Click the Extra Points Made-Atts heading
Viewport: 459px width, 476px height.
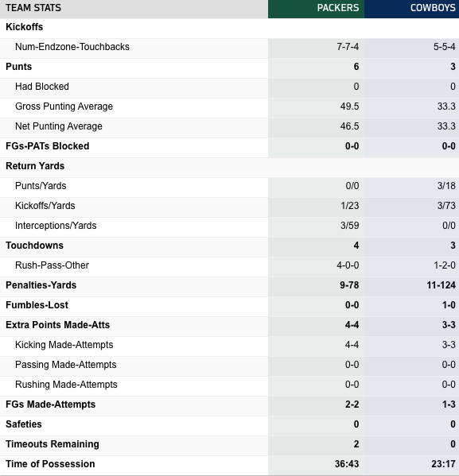click(58, 325)
